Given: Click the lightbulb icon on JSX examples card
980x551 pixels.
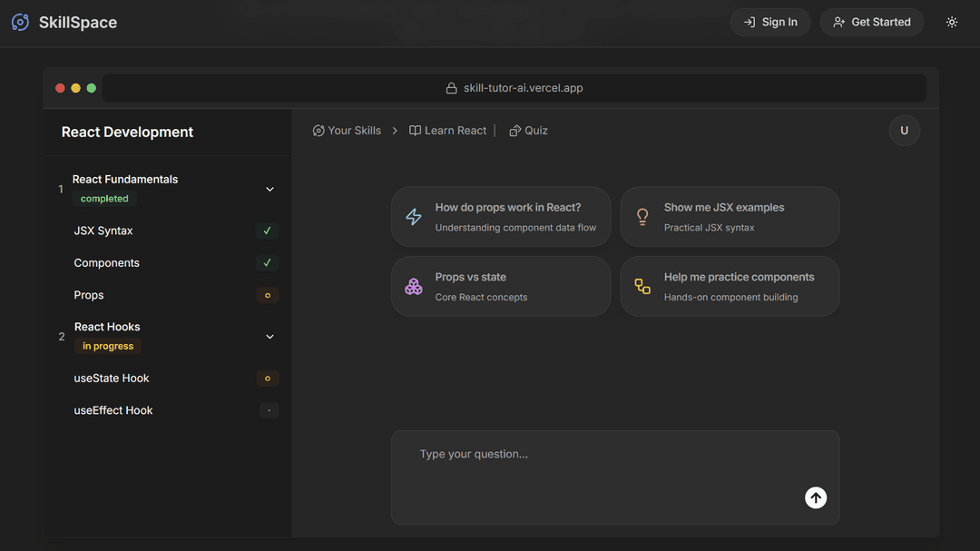Looking at the screenshot, I should click(642, 217).
